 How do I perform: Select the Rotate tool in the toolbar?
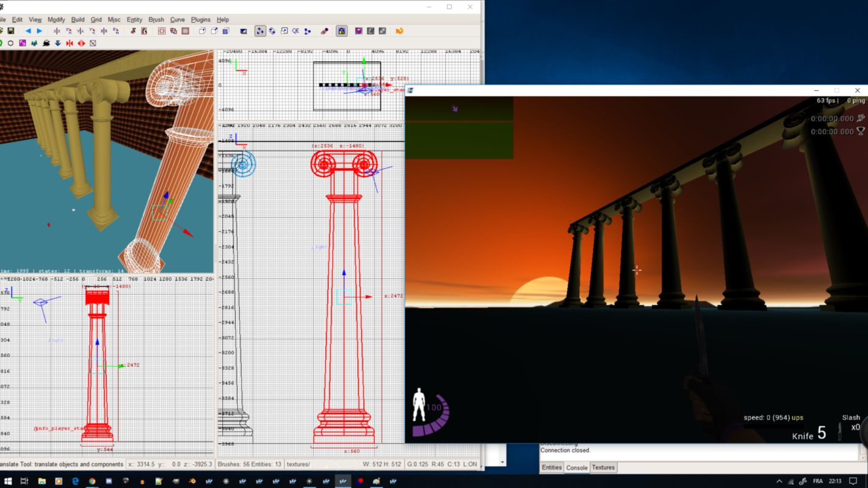[x=272, y=31]
